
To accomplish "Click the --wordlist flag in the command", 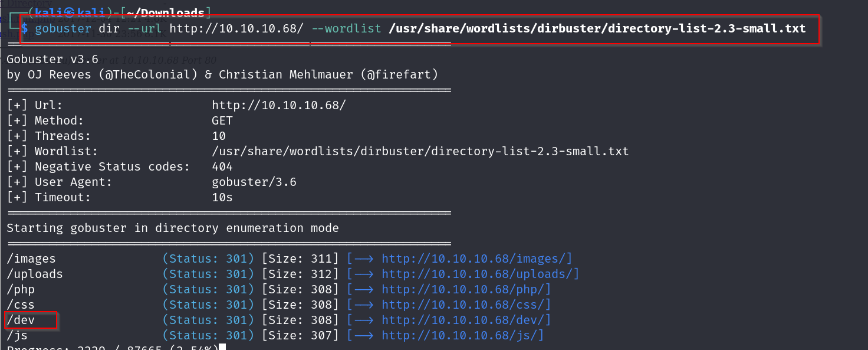I will (x=346, y=28).
